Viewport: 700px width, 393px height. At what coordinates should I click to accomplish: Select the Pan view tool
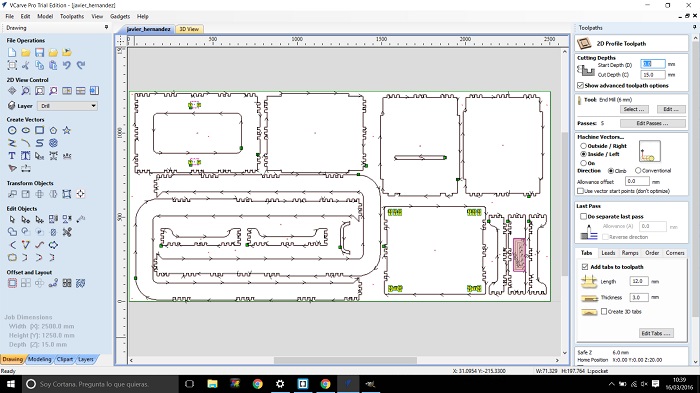pos(12,91)
